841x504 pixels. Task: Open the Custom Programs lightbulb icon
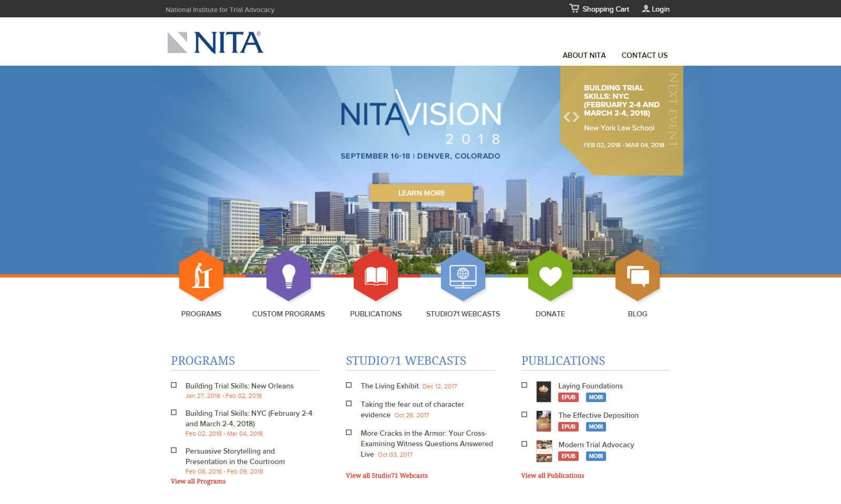tap(289, 276)
